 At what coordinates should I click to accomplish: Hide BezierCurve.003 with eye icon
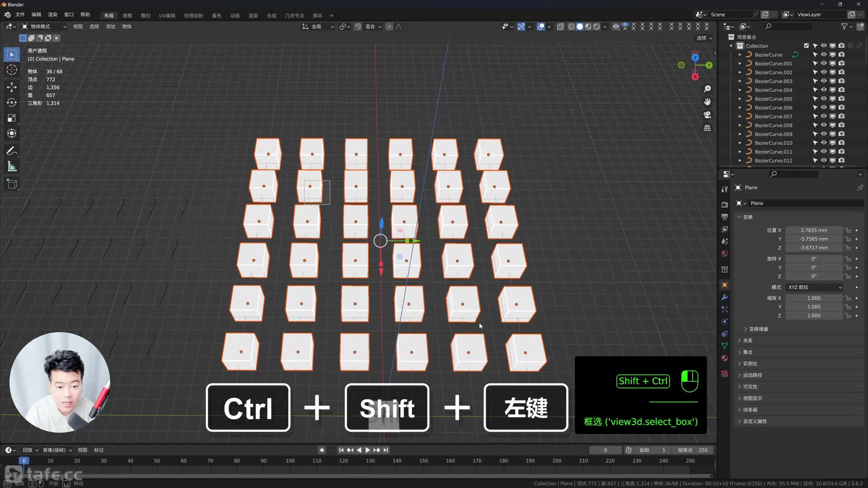(824, 81)
